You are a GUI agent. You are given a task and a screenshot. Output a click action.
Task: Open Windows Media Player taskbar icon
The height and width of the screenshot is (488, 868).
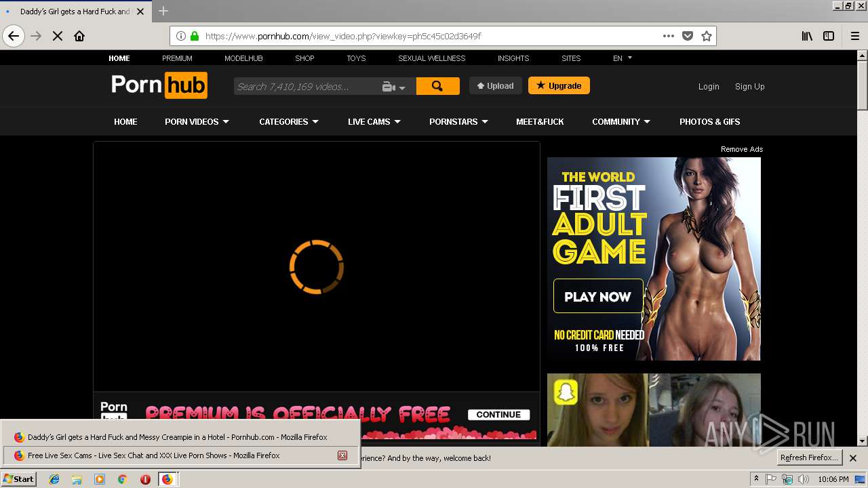click(x=100, y=479)
